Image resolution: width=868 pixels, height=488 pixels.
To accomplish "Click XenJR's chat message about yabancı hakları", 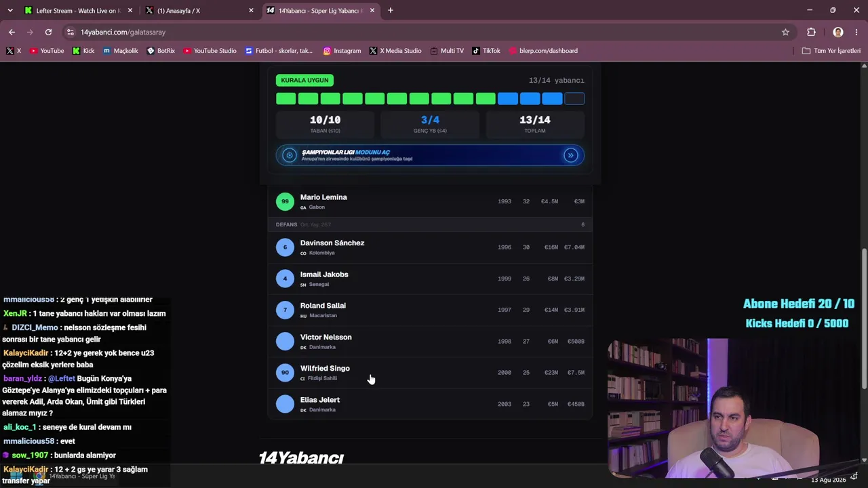I will (x=85, y=314).
